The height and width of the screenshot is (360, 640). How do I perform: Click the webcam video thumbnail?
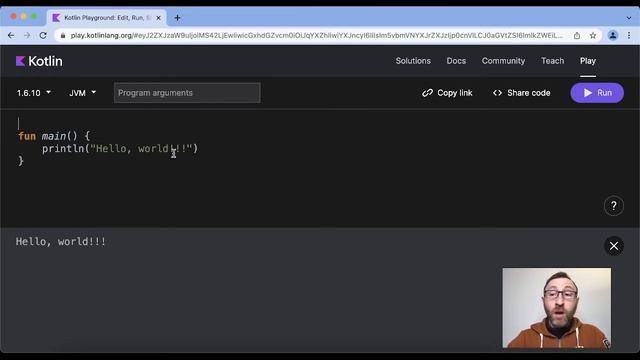(x=557, y=308)
